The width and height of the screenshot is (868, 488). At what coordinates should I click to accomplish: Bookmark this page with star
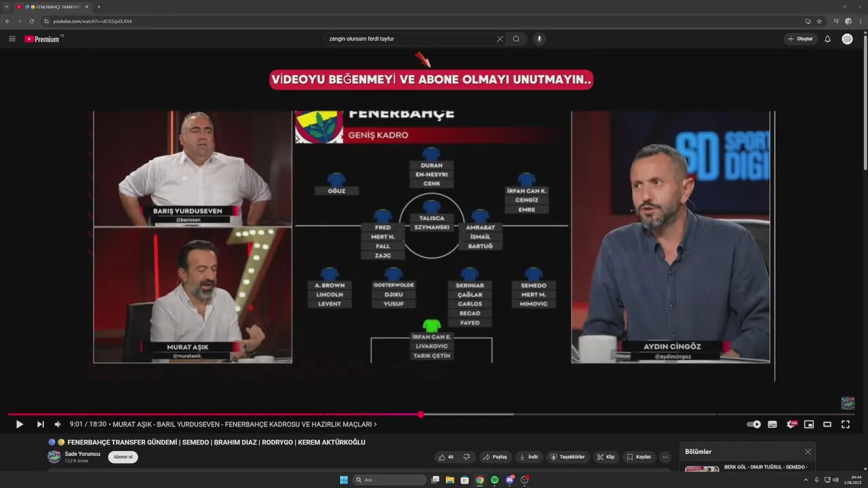coord(819,21)
